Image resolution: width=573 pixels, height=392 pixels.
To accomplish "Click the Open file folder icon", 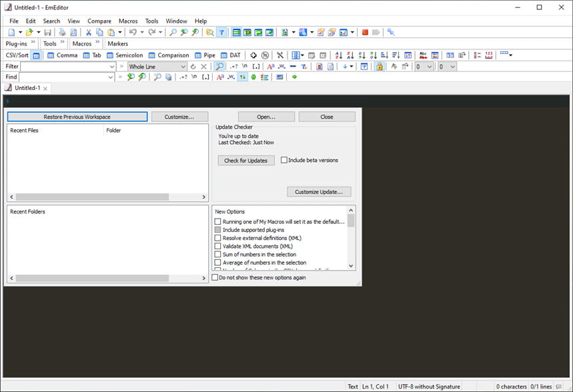I will coord(29,33).
